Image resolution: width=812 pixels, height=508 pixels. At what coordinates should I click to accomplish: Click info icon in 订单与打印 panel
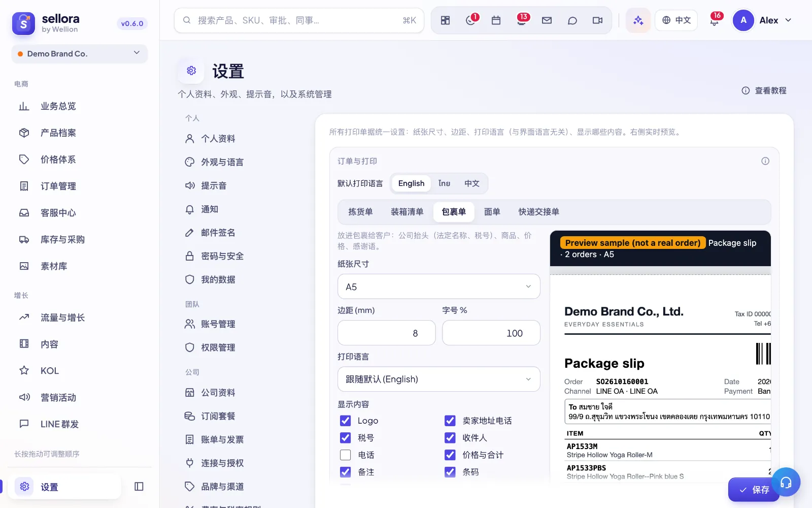pos(765,161)
